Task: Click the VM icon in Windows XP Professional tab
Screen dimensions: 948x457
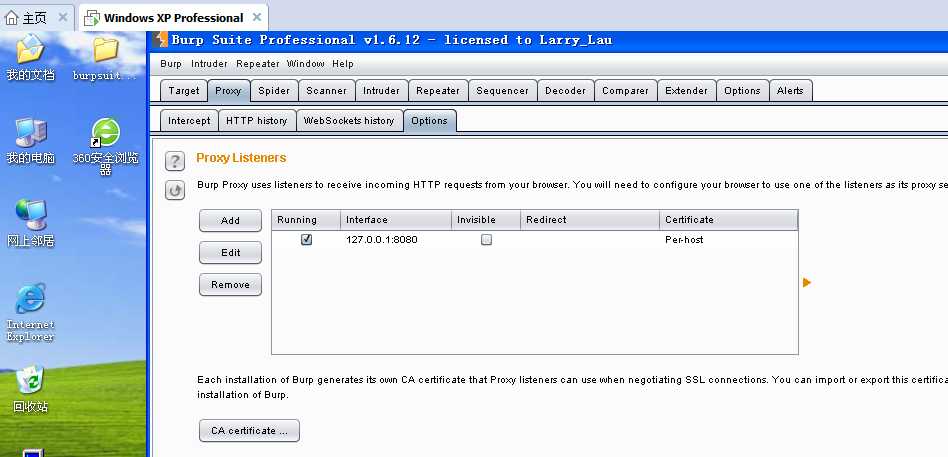Action: pos(92,18)
